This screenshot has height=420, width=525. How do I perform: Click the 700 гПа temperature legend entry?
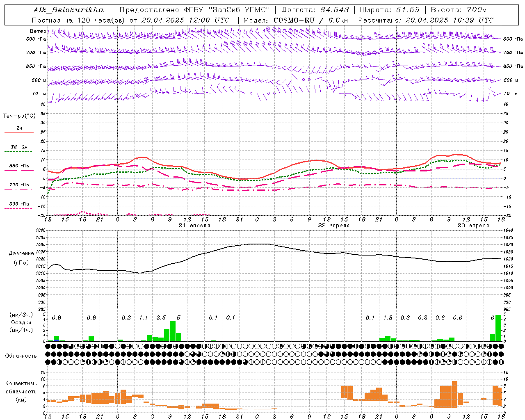pyautogui.click(x=19, y=185)
